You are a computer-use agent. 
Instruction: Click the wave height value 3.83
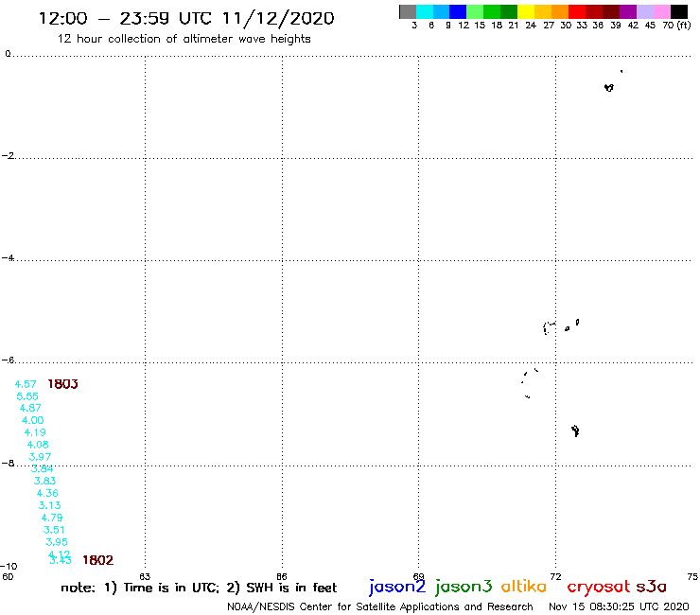coord(45,481)
